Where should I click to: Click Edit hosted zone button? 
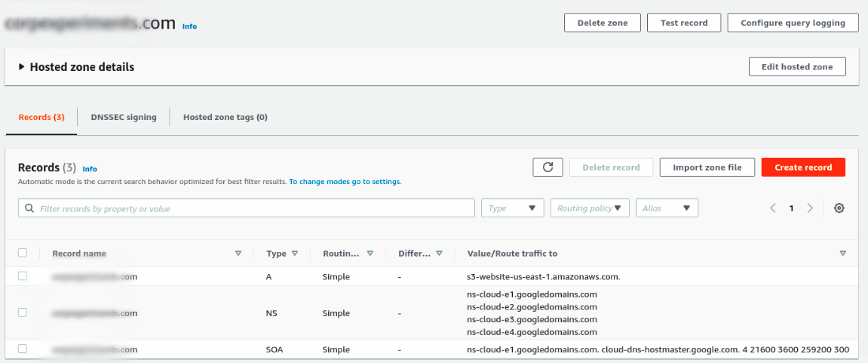point(797,66)
